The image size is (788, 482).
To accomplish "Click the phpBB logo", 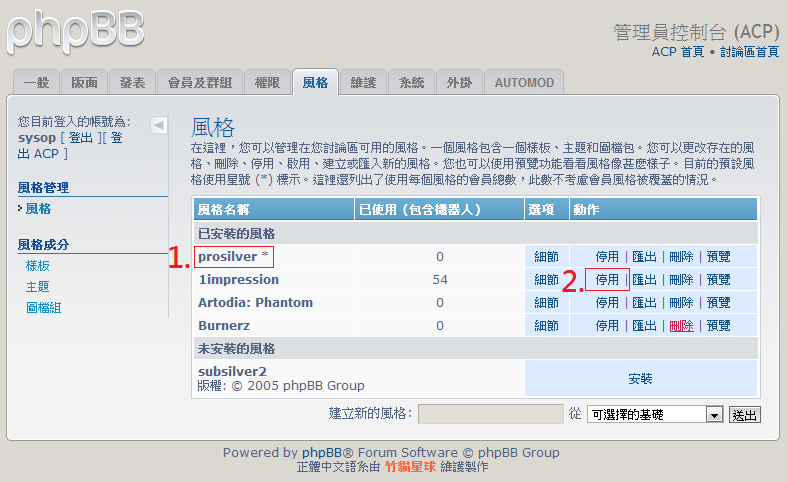I will coord(75,32).
